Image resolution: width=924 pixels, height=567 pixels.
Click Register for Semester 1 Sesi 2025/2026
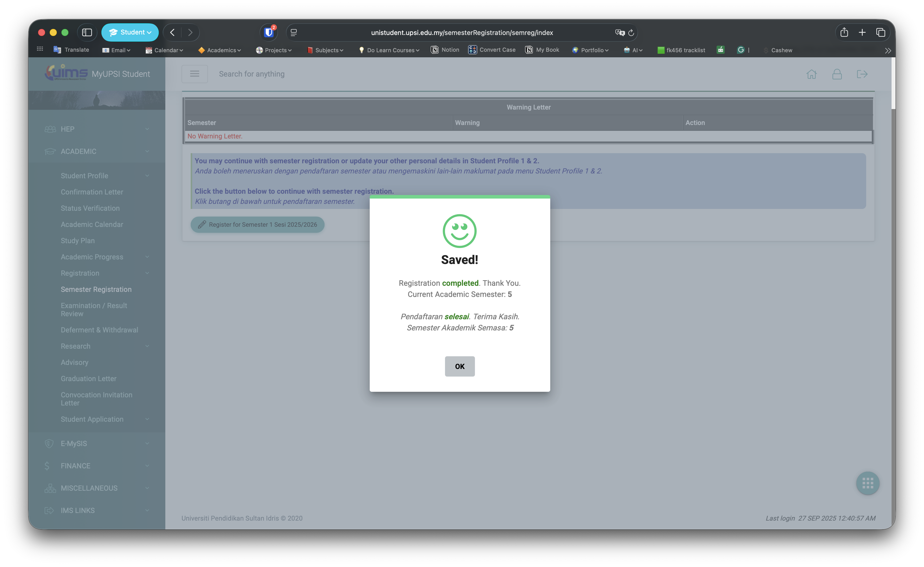257,224
